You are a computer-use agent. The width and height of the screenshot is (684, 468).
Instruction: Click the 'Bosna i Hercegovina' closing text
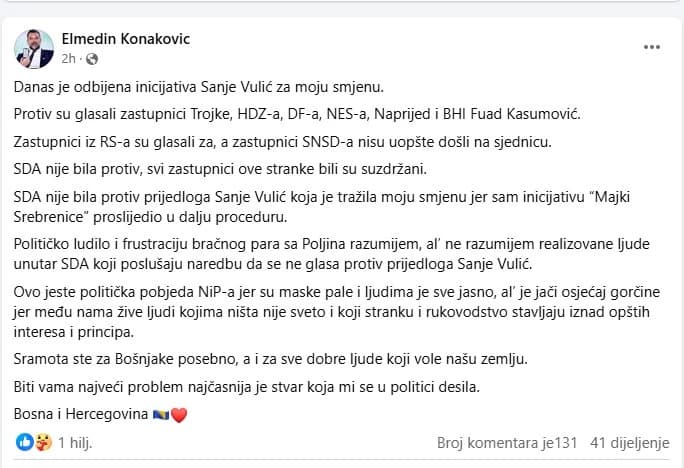pos(81,413)
